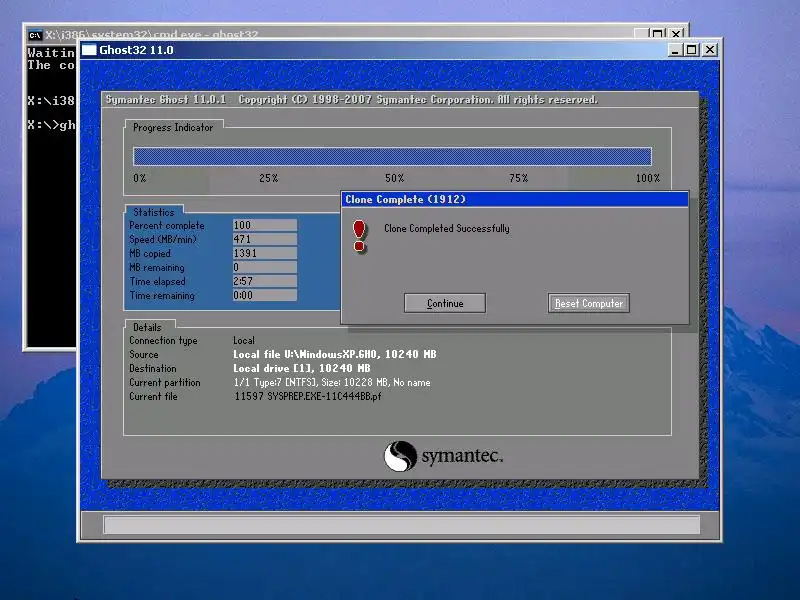The width and height of the screenshot is (800, 600).
Task: Click the 'Details' group label
Action: [x=147, y=328]
